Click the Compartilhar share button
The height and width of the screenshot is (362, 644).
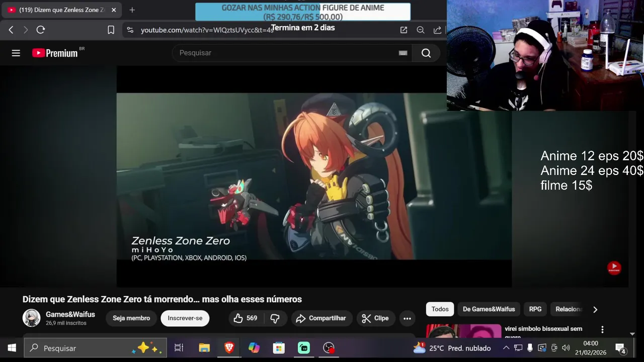[x=321, y=318]
